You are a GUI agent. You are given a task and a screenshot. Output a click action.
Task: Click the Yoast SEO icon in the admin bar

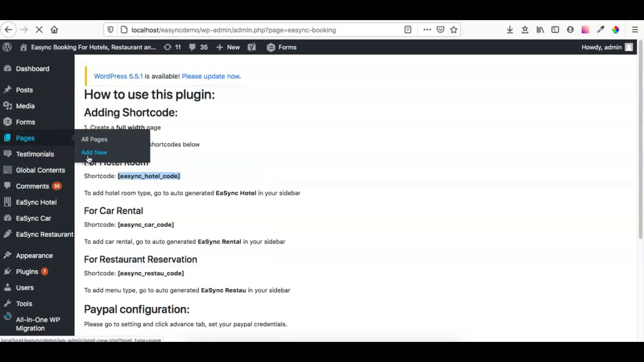click(252, 47)
